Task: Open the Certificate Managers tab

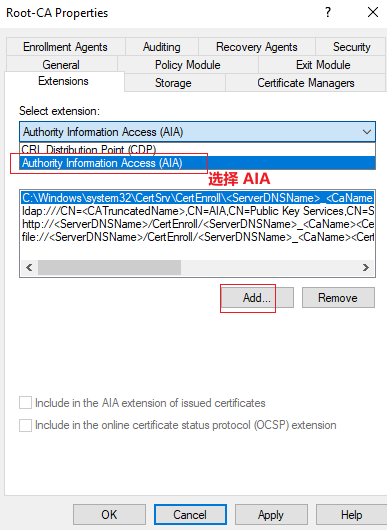Action: (x=306, y=83)
